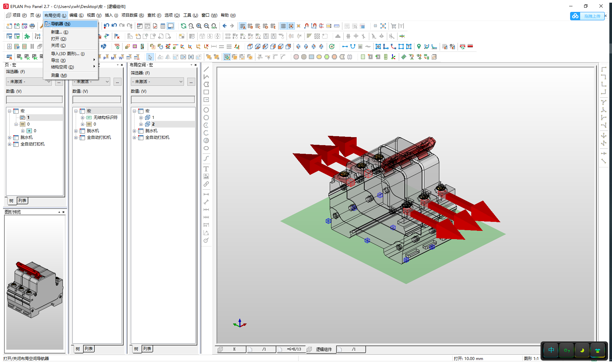The width and height of the screenshot is (612, 364).
Task: Select the text tool in drawing toolbar
Action: [x=206, y=169]
